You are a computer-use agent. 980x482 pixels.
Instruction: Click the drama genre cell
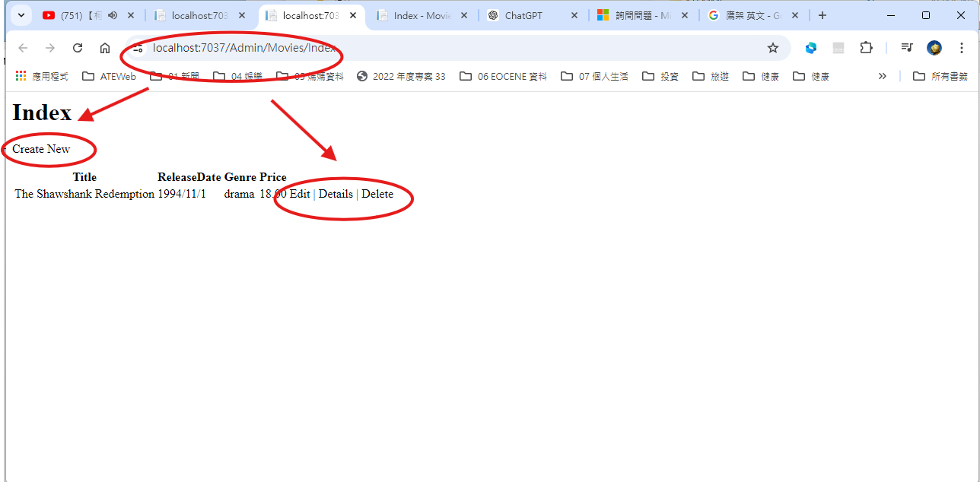(239, 194)
